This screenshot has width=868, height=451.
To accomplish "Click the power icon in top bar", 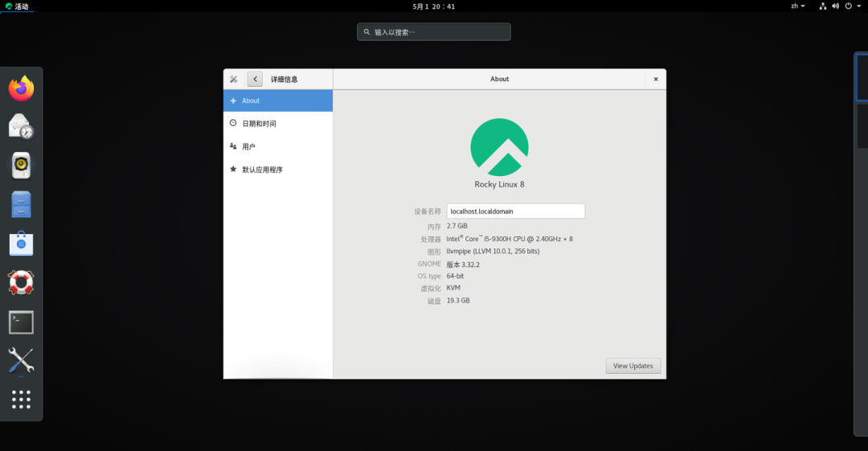I will 848,6.
